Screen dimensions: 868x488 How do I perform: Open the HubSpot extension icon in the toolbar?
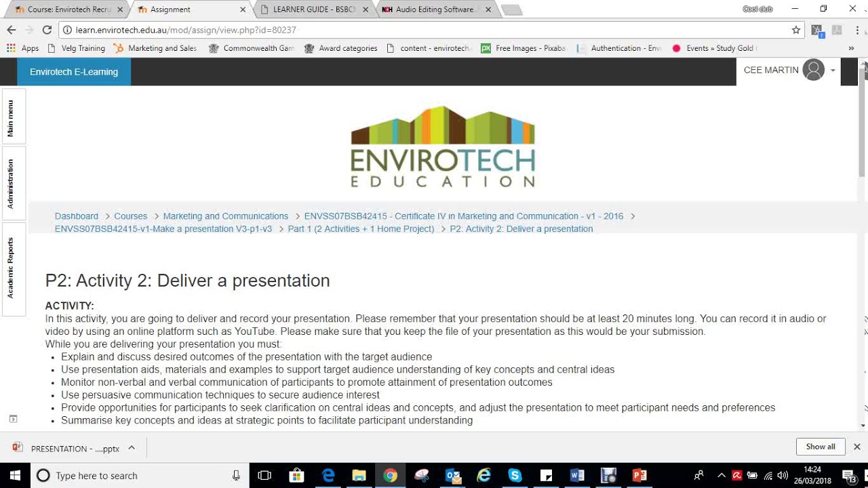817,30
